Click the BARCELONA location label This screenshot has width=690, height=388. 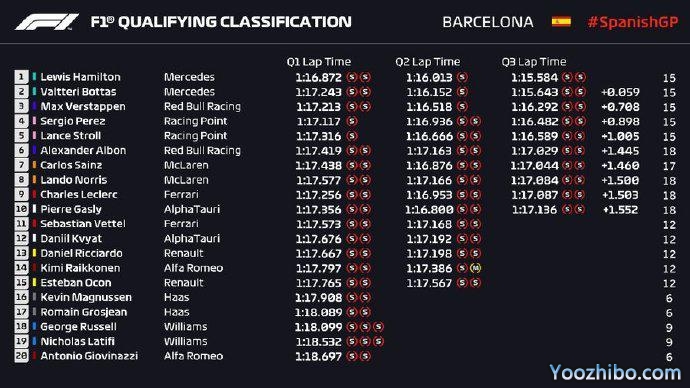tap(488, 22)
